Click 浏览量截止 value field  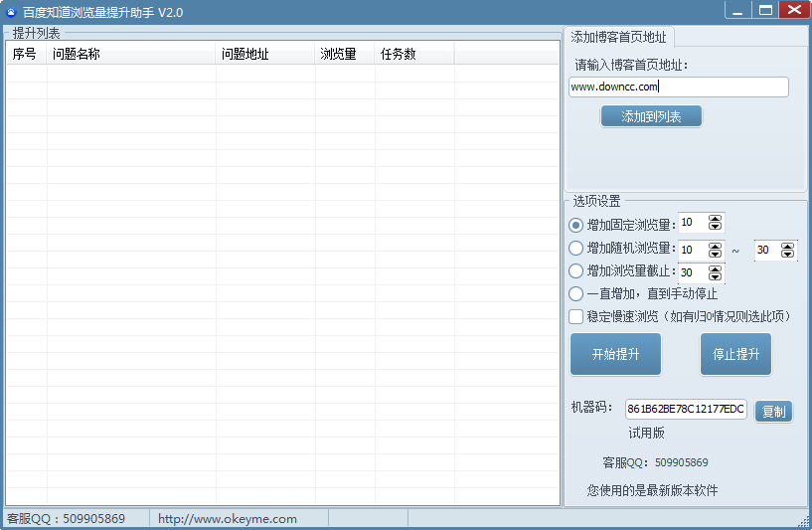click(693, 272)
